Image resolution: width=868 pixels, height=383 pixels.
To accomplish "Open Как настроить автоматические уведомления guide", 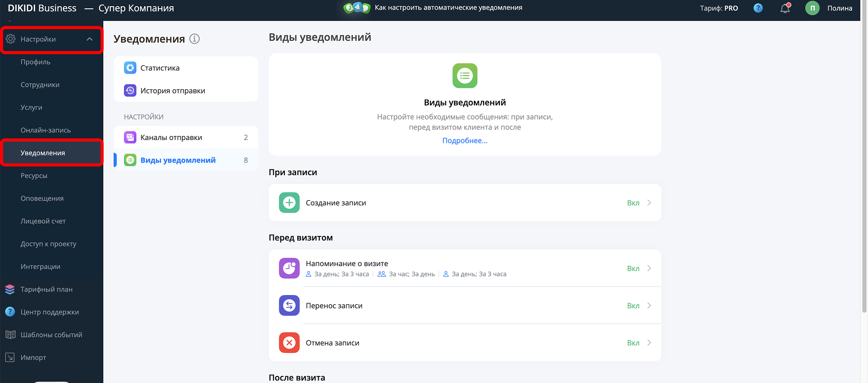I will pos(448,8).
